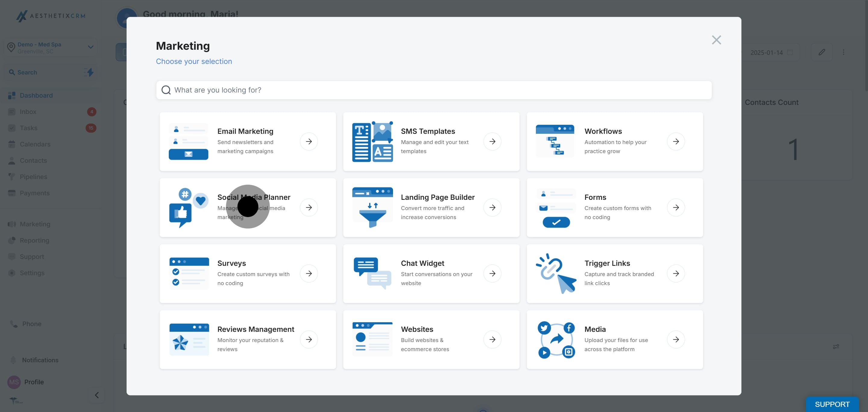Open Inbox in the sidebar

click(28, 112)
